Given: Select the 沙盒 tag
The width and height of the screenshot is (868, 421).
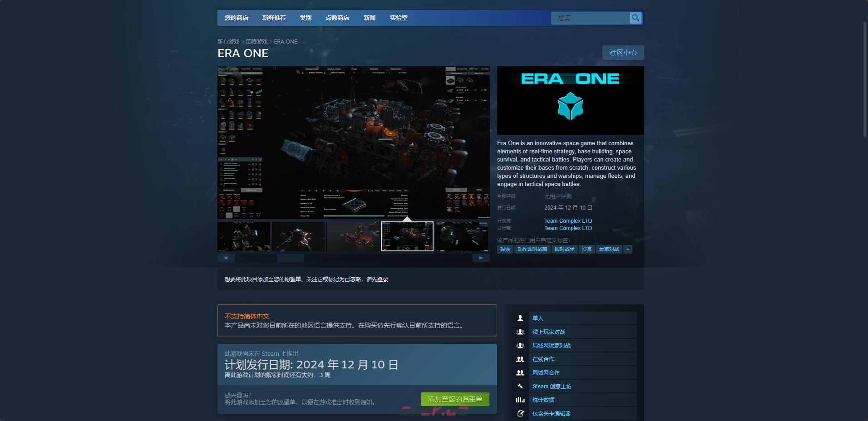Looking at the screenshot, I should click(x=587, y=249).
